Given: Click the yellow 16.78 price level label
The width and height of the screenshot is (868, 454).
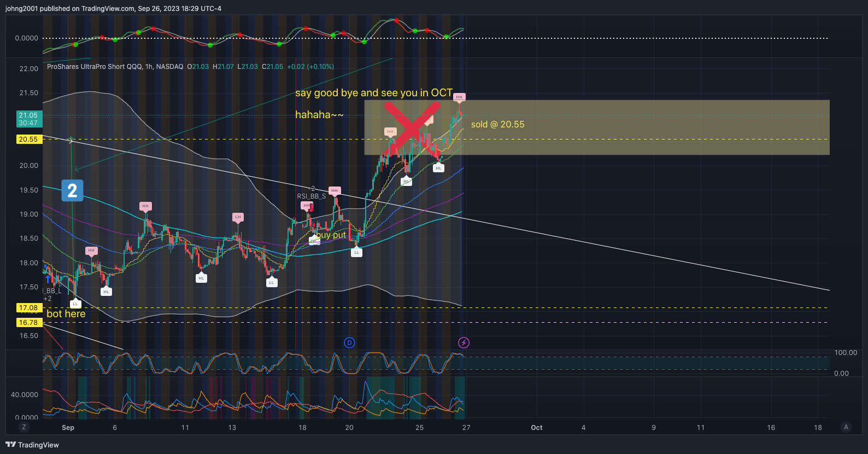Looking at the screenshot, I should pyautogui.click(x=28, y=323).
